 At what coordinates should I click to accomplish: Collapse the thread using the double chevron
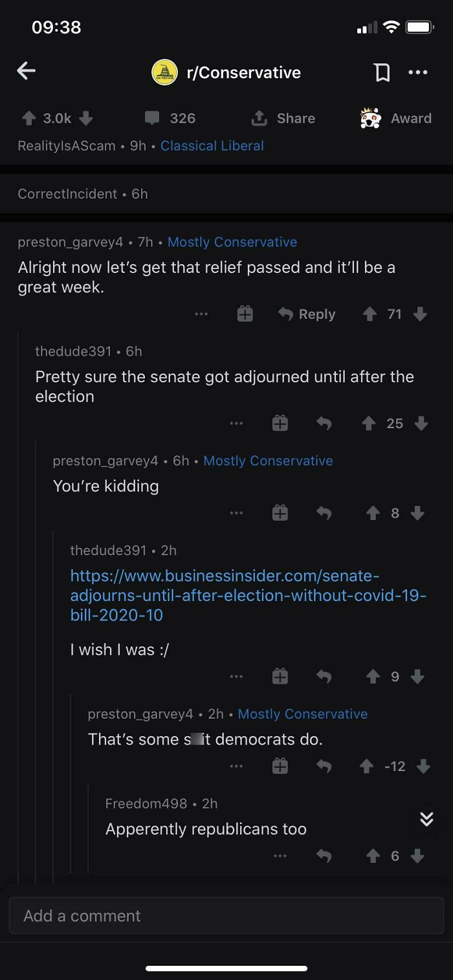(426, 819)
